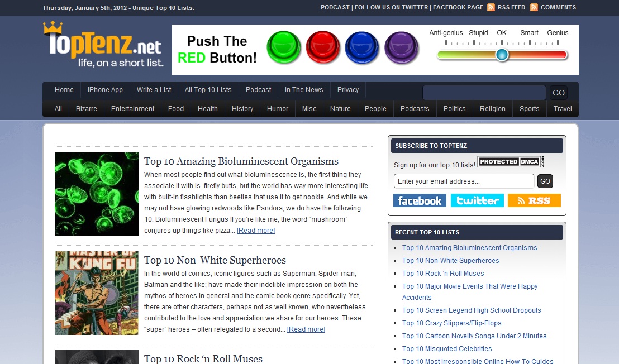This screenshot has height=364, width=619.
Task: Read more about Non-White Superheroes
Action: tap(306, 329)
